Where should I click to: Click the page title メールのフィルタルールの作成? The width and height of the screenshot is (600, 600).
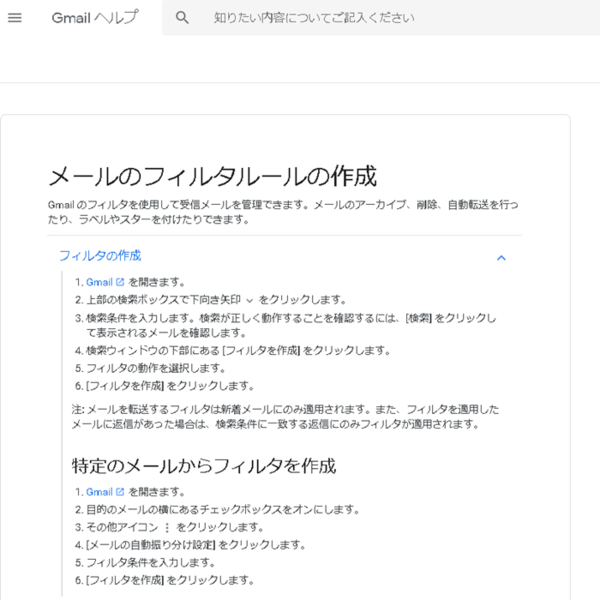213,176
